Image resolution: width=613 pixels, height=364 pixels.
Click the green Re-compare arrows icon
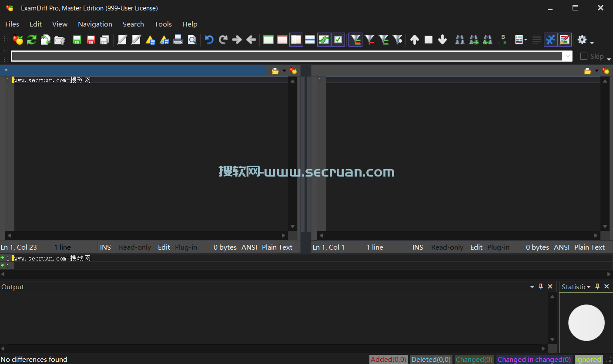(x=32, y=40)
